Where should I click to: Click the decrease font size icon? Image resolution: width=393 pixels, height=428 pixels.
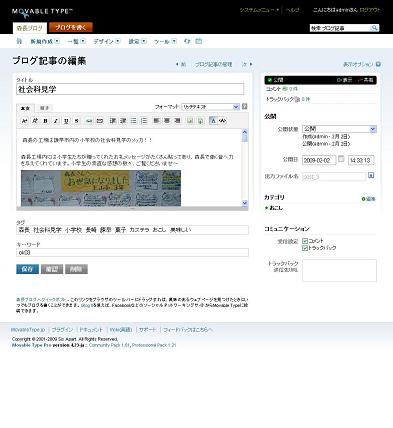pyautogui.click(x=24, y=121)
